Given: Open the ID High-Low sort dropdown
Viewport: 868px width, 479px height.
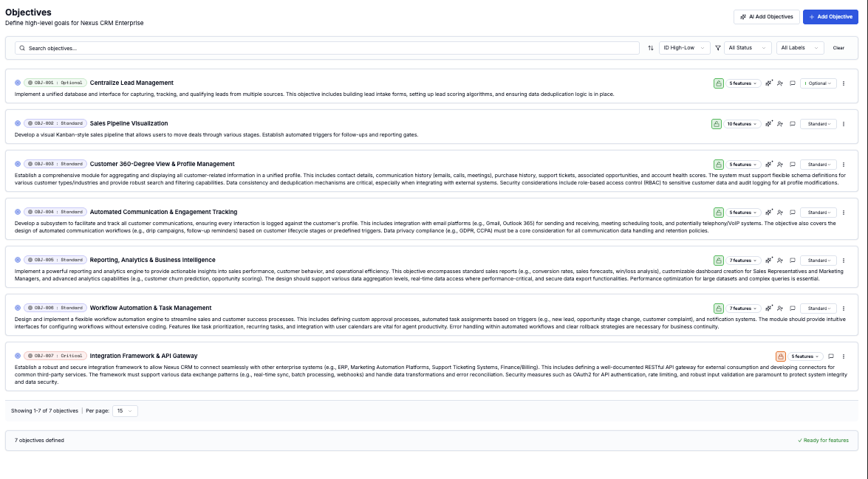Looking at the screenshot, I should (684, 48).
